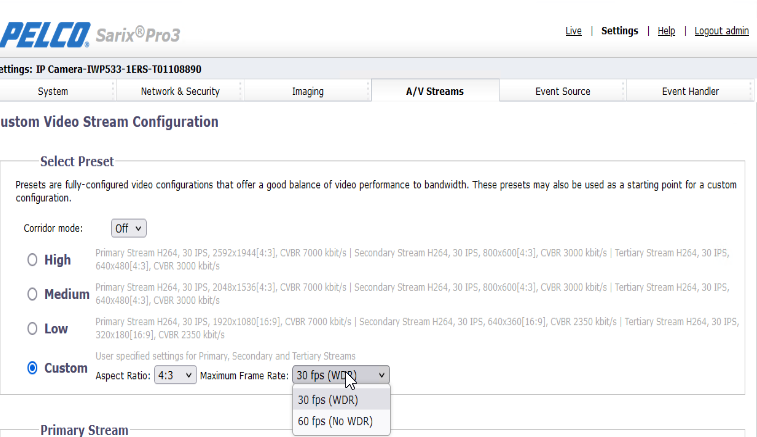Click Logout admin link
The width and height of the screenshot is (757, 437).
(721, 31)
